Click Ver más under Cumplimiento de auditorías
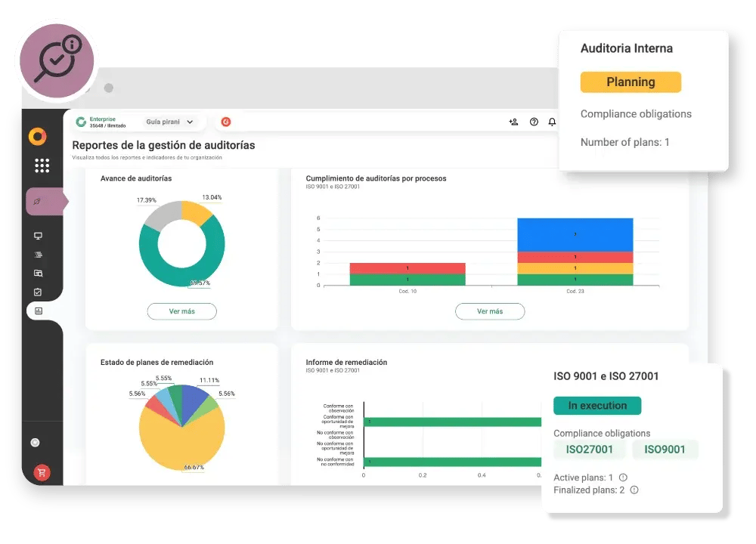This screenshot has height=544, width=756. tap(489, 311)
